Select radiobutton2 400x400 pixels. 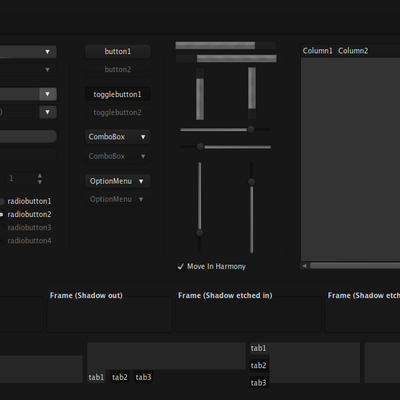(26, 214)
